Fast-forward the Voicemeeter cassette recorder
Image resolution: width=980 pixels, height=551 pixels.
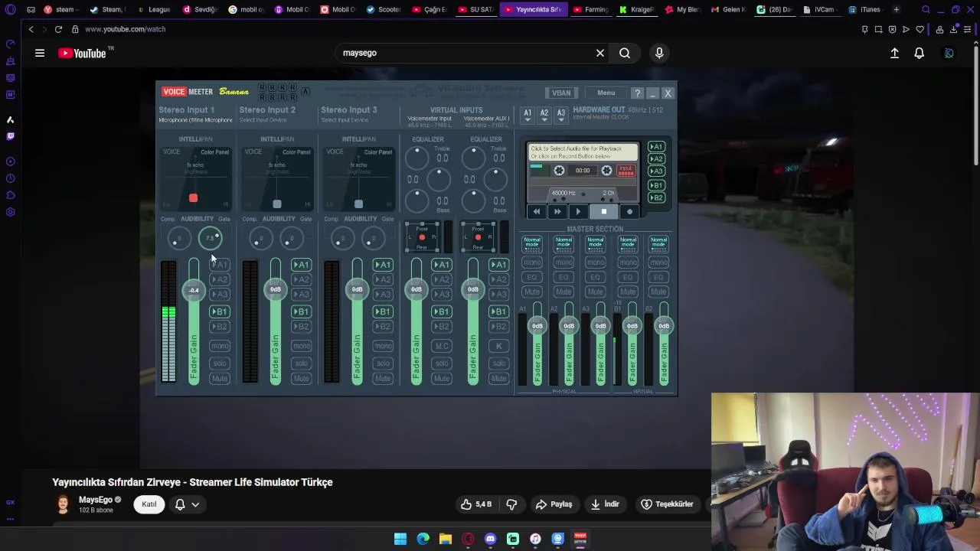[557, 212]
